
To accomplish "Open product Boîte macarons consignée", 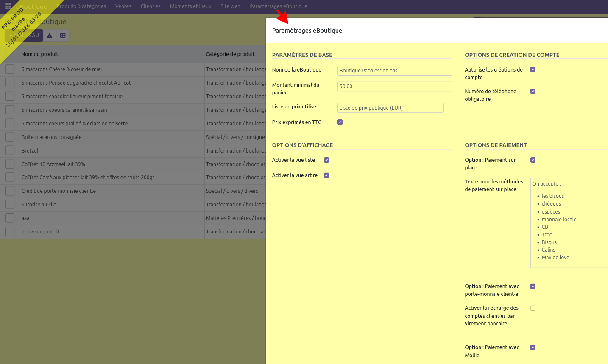I will tap(52, 137).
